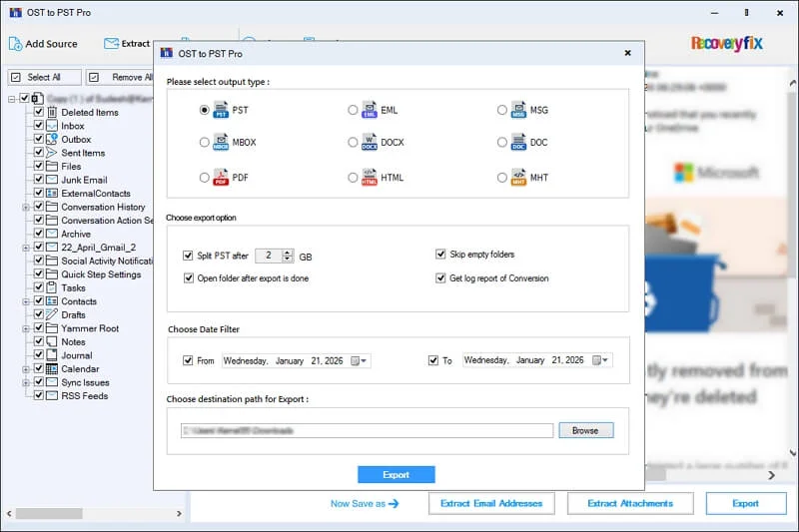Screen dimensions: 799x532
Task: Expand the Yammer Root folder
Action: tap(26, 328)
